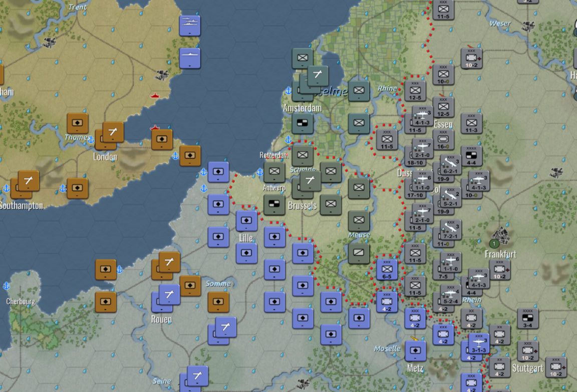Click the anchor port icon above Cherbourg
This screenshot has width=577, height=392.
tap(6, 285)
